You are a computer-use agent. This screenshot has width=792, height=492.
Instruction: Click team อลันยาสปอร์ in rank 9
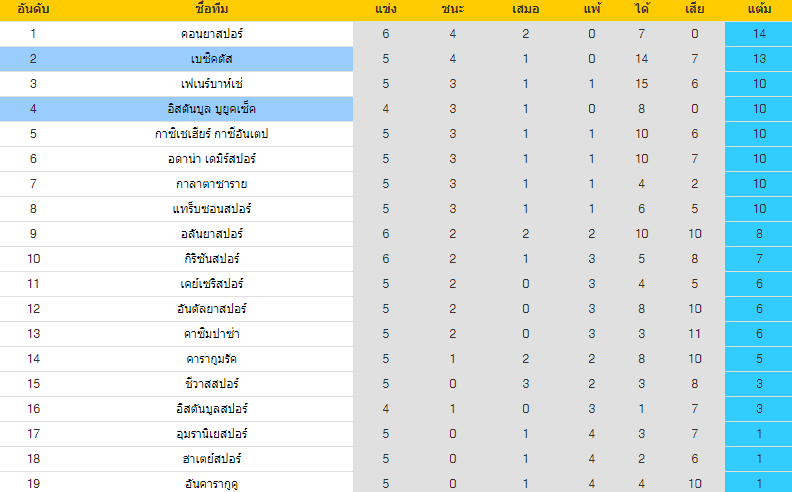pos(212,234)
